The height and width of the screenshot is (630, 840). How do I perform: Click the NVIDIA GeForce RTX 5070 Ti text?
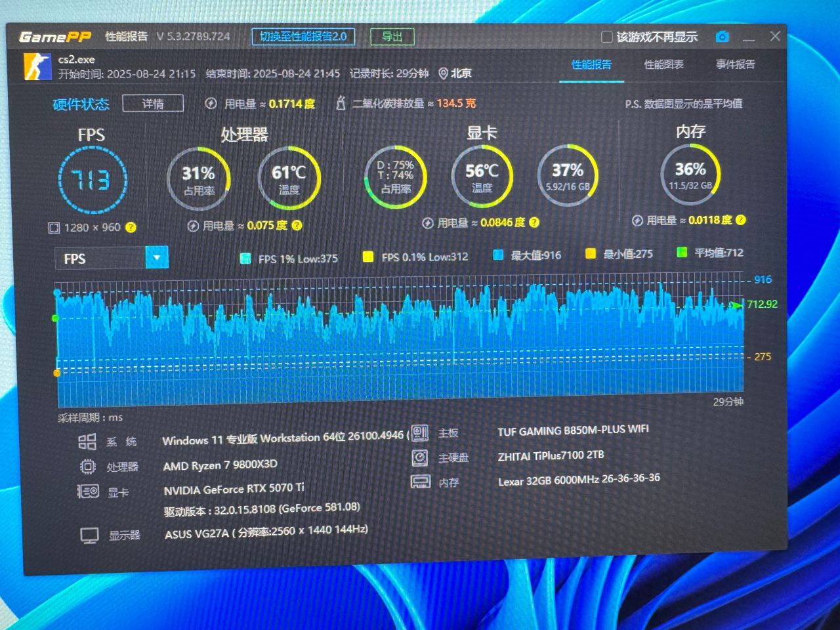pyautogui.click(x=234, y=489)
